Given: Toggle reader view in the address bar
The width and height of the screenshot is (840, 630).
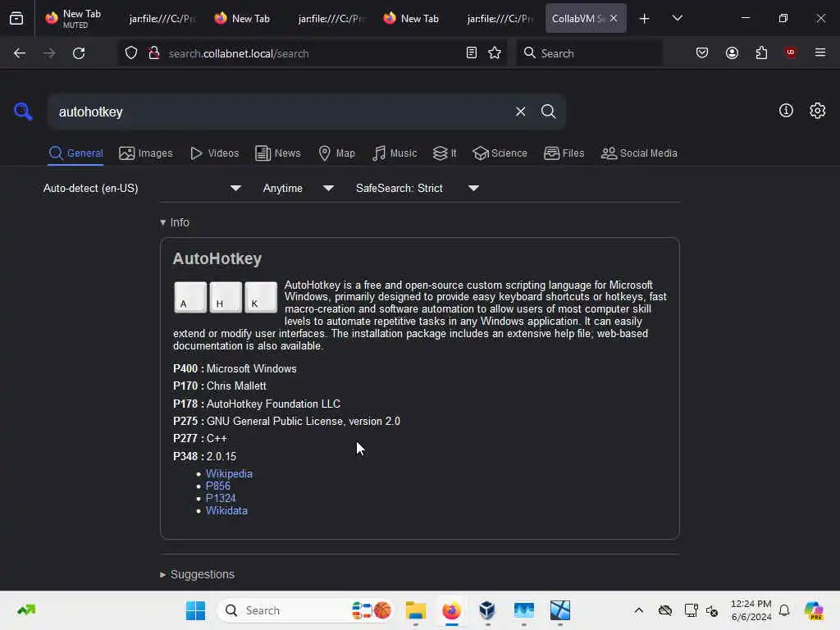Looking at the screenshot, I should tap(472, 53).
